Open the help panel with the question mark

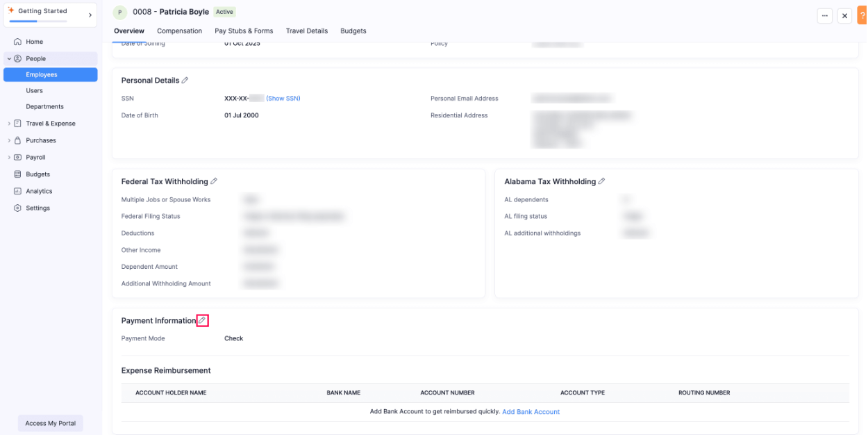coord(863,15)
